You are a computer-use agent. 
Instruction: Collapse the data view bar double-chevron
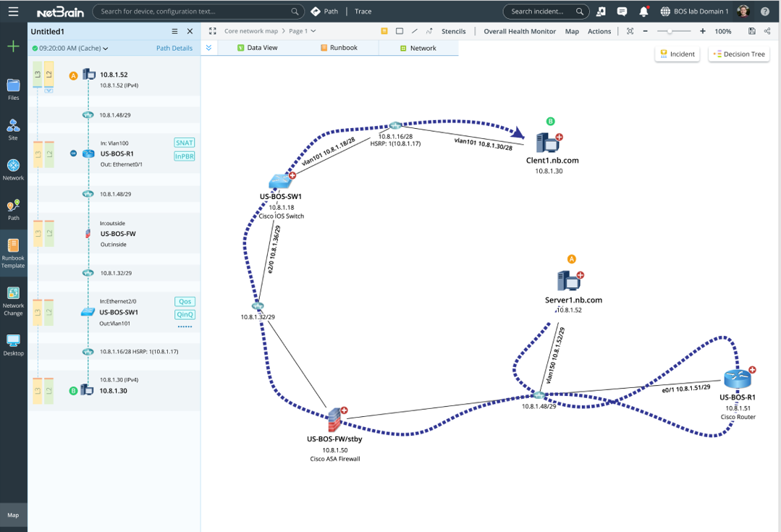(x=208, y=48)
